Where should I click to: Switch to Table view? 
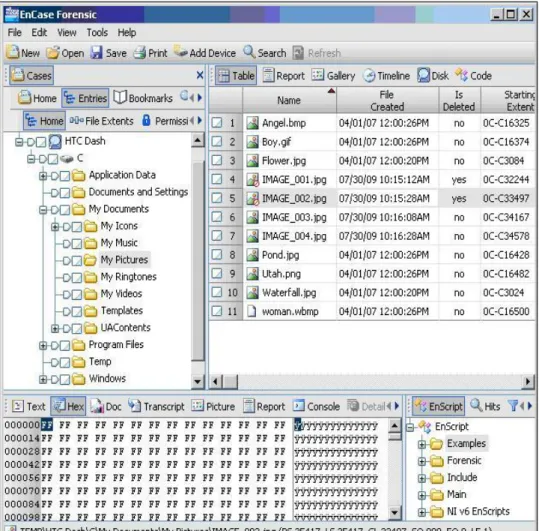point(236,76)
